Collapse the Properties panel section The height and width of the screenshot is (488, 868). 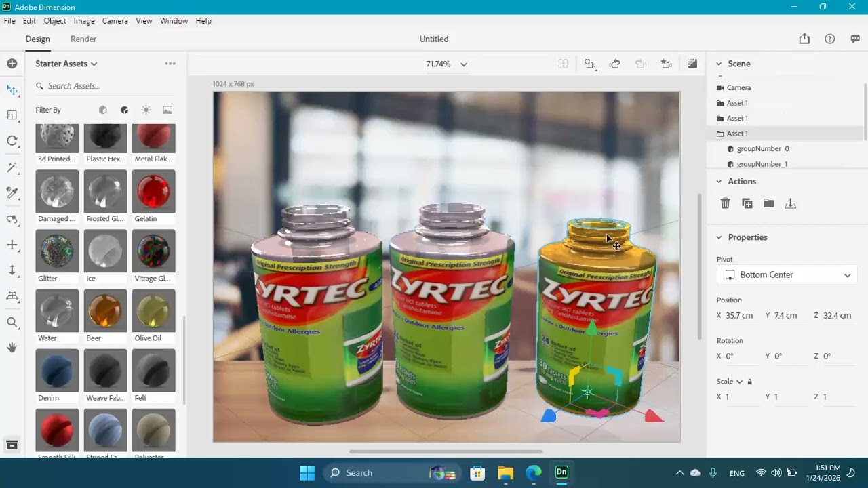click(x=719, y=237)
